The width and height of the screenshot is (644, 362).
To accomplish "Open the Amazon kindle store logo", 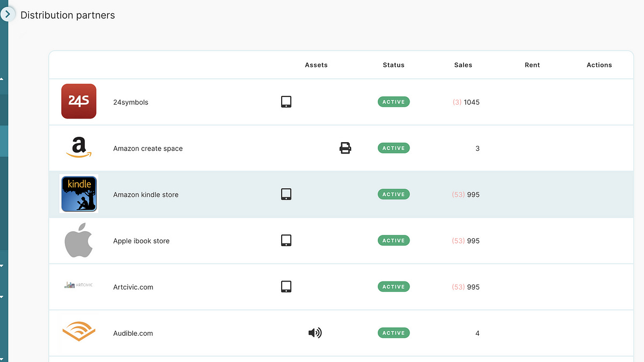I will coord(79,194).
